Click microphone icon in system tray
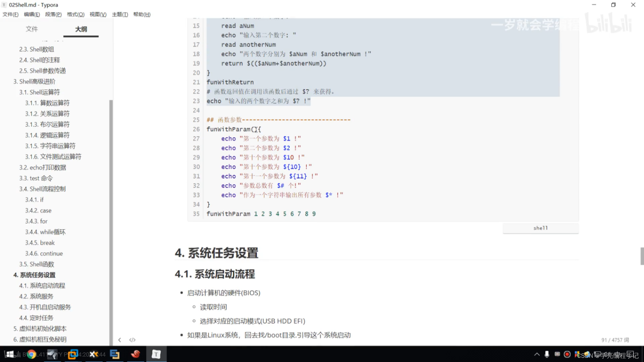644x362 pixels. pos(547,354)
